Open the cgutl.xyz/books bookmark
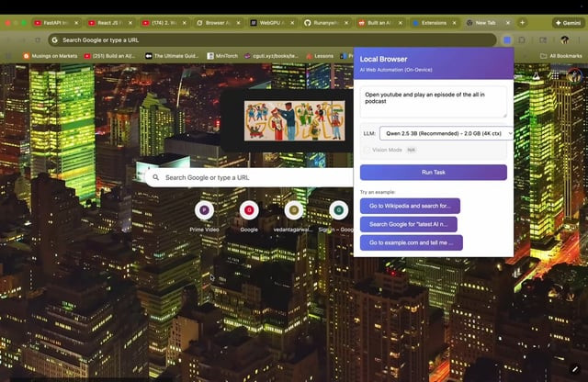This screenshot has height=382, width=588. coord(272,56)
